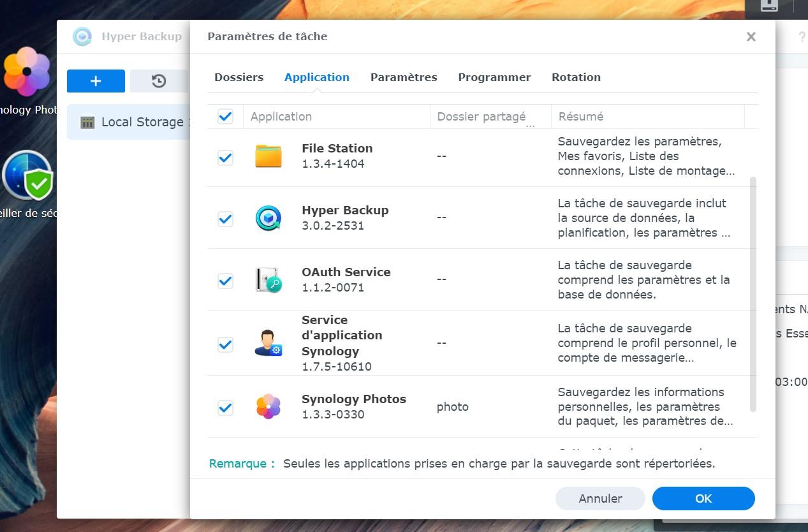Click the backup history clock icon
The image size is (808, 532).
[x=159, y=81]
